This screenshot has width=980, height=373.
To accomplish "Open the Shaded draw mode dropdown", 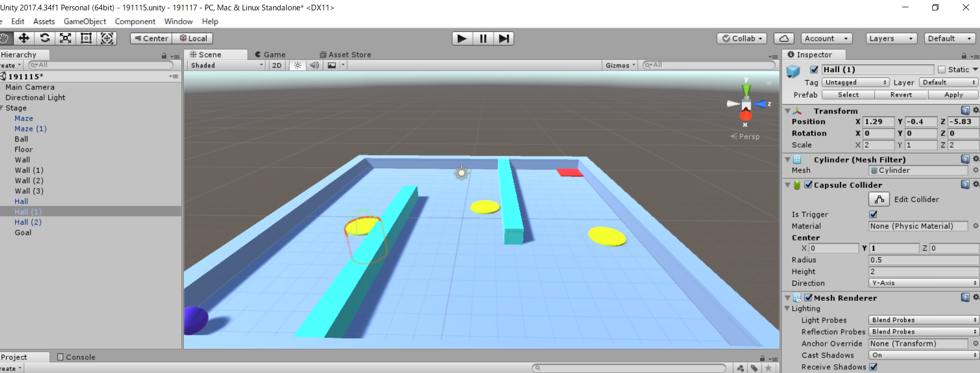I will [227, 65].
